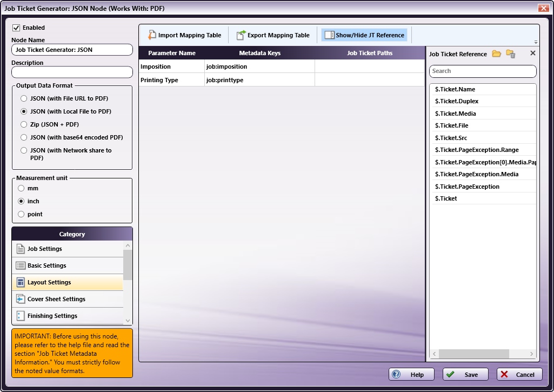Click Job Ticket Paths cell for Imposition
This screenshot has height=392, width=554.
(x=370, y=67)
